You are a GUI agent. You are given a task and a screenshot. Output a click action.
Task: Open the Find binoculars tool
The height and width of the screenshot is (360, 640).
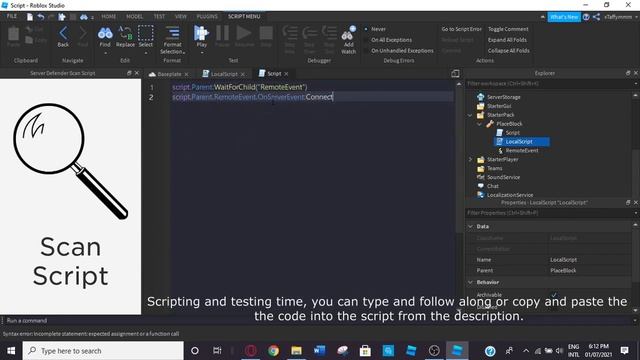point(105,33)
